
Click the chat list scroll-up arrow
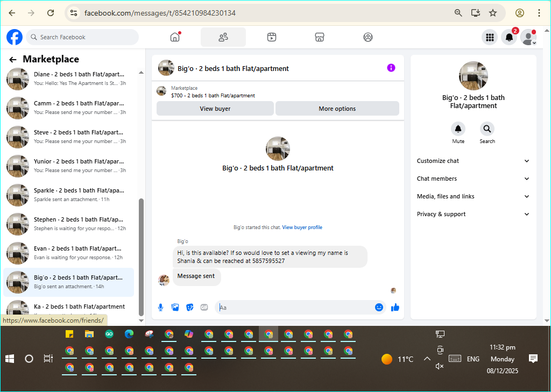(x=142, y=73)
